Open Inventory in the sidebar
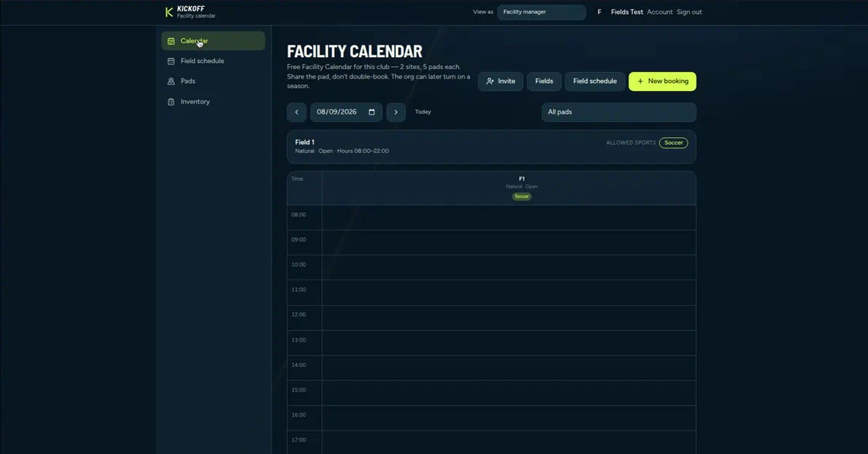Image resolution: width=868 pixels, height=454 pixels. coord(213,102)
